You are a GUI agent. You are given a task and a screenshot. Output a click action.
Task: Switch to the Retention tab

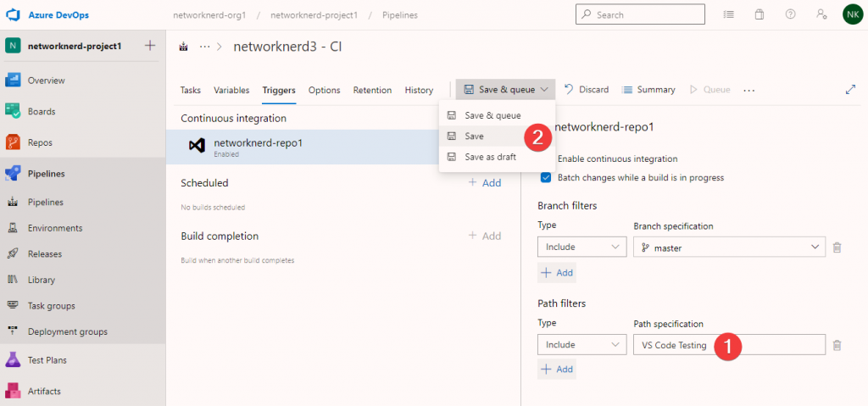[373, 90]
